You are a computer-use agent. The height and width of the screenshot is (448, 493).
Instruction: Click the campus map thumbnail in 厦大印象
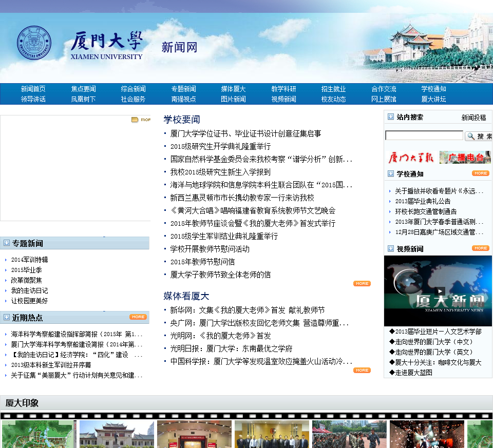(39, 434)
